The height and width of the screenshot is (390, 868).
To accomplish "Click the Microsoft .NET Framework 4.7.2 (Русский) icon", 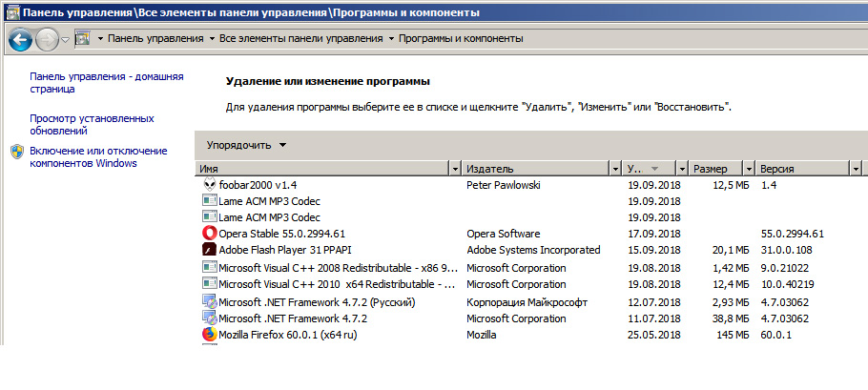I will coord(210,301).
